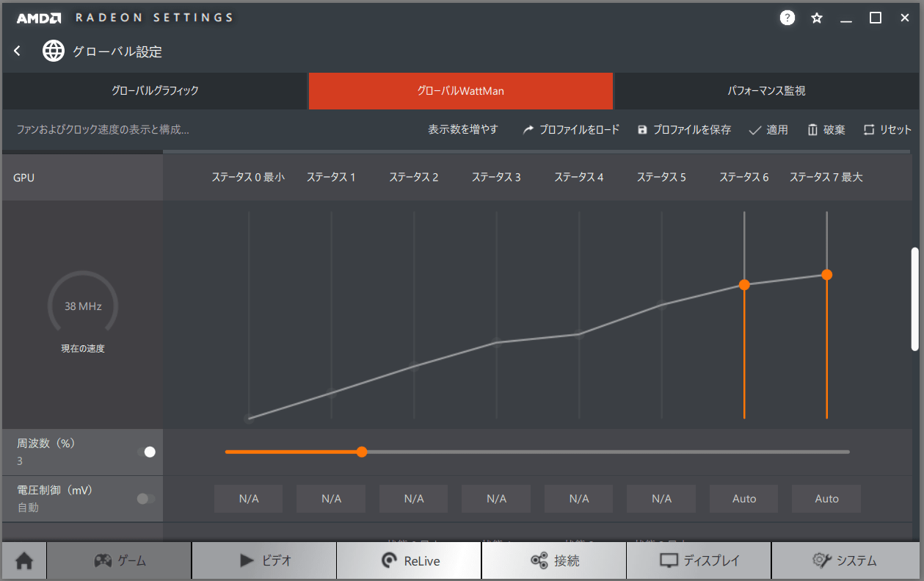Click the ステータス 3 voltage N/A field

point(496,499)
